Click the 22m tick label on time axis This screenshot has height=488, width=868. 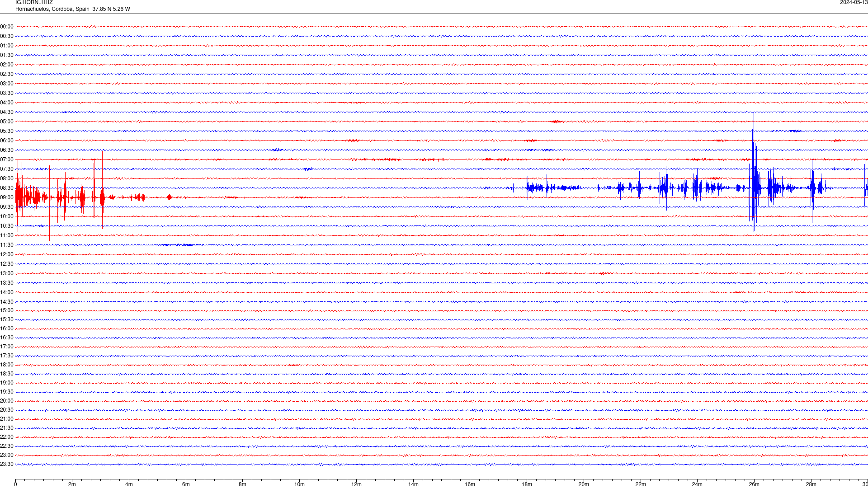pos(640,484)
